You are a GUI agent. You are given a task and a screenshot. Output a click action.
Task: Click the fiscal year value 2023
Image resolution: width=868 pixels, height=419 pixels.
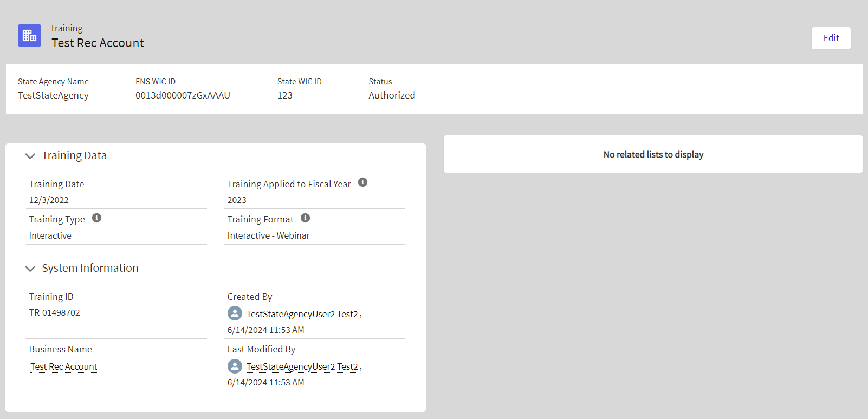click(237, 200)
